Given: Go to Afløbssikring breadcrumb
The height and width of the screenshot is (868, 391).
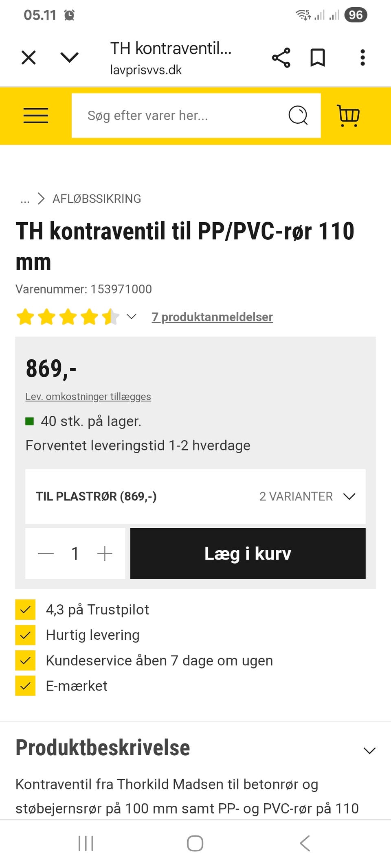Looking at the screenshot, I should pos(97,199).
